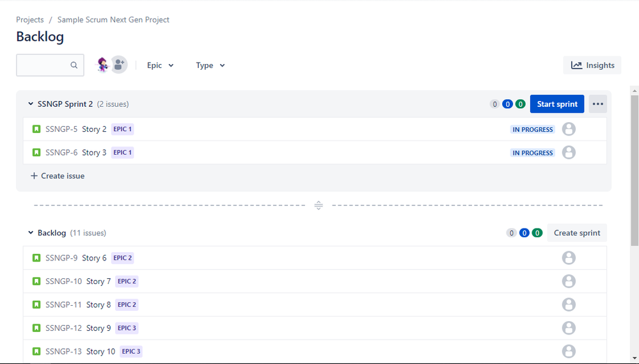Open issue key SSNGP-10
The height and width of the screenshot is (364, 639).
(63, 281)
